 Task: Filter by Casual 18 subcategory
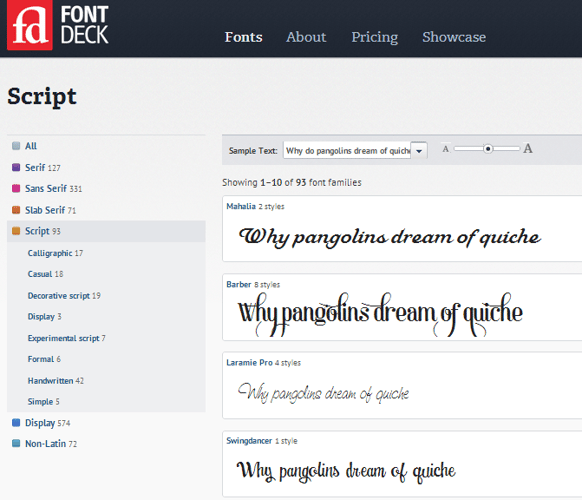[x=45, y=274]
